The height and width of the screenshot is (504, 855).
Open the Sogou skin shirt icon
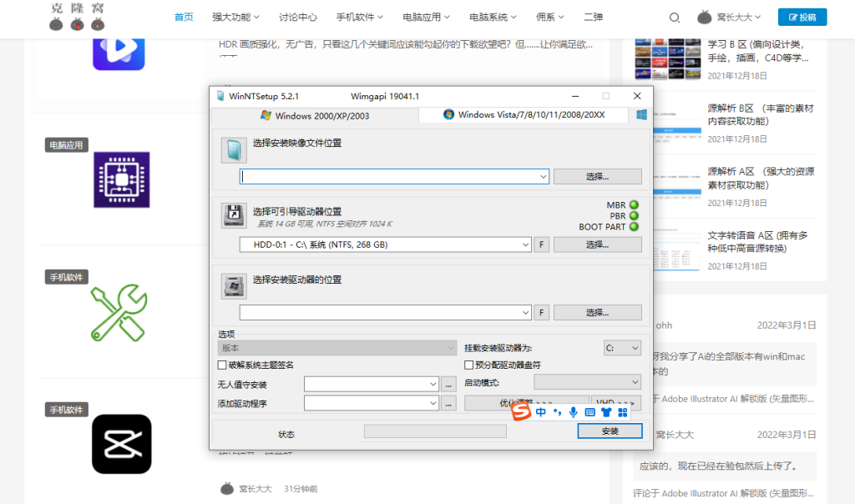click(x=606, y=412)
